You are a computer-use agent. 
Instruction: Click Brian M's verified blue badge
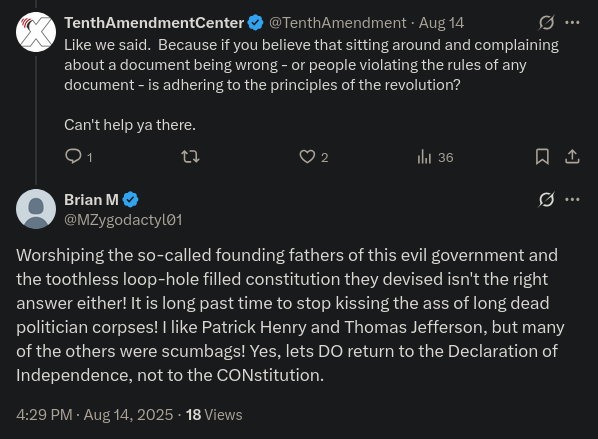click(x=130, y=199)
